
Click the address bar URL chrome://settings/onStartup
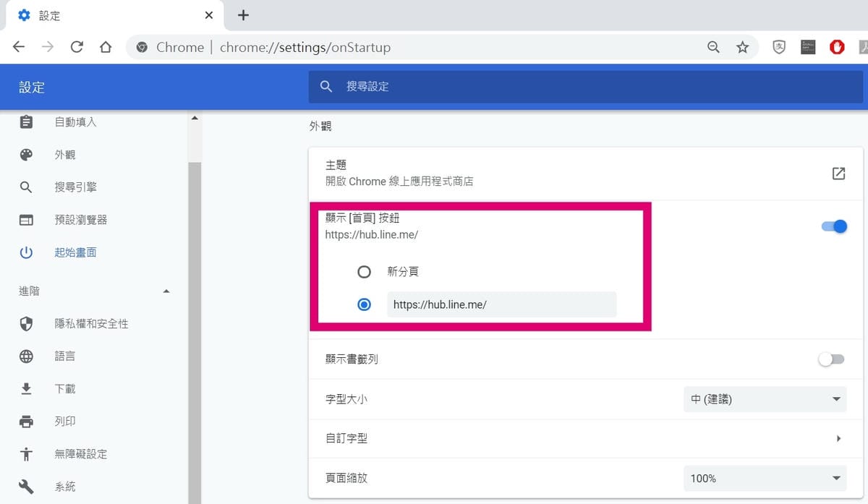tap(305, 47)
